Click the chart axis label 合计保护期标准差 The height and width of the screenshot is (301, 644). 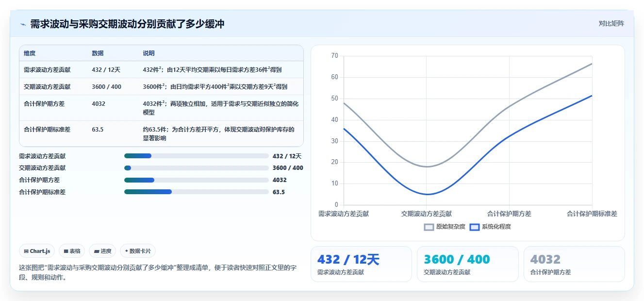592,214
